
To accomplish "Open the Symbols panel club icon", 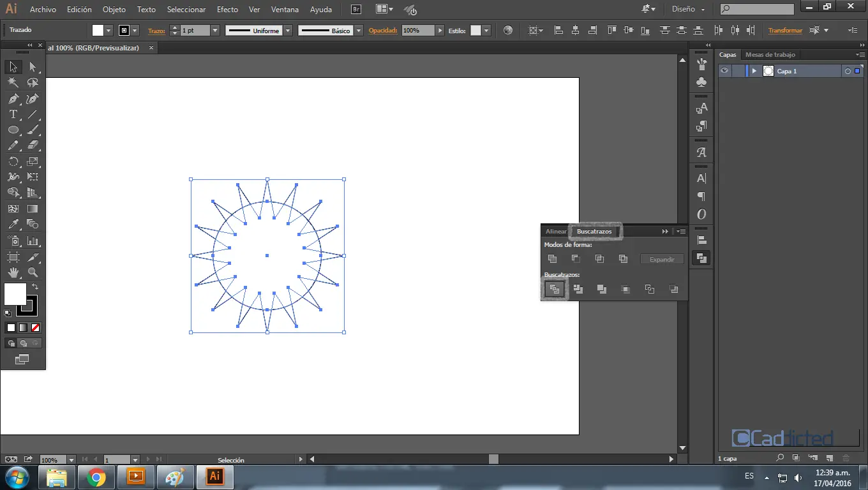I will [701, 82].
